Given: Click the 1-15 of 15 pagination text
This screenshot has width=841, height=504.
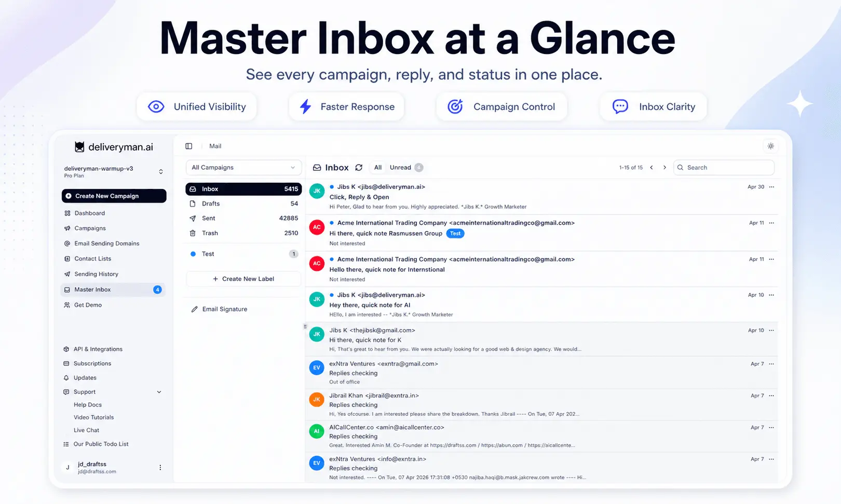Looking at the screenshot, I should pyautogui.click(x=631, y=168).
